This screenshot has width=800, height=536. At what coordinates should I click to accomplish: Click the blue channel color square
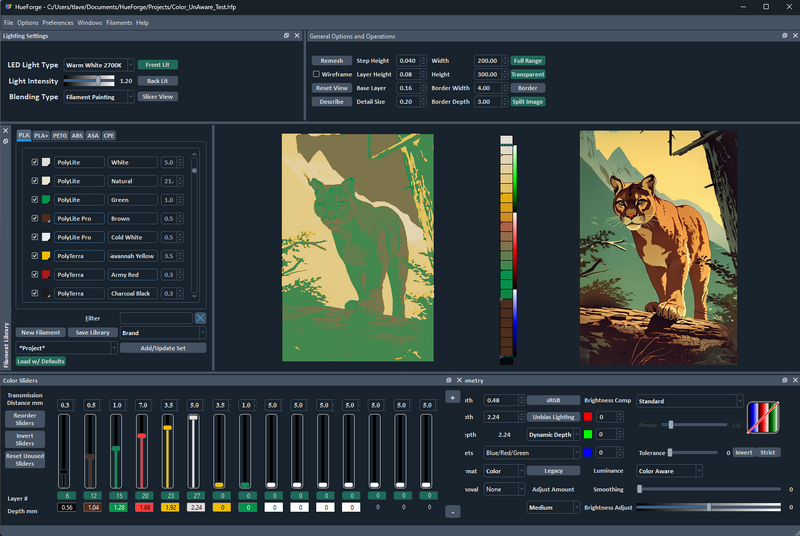[x=588, y=452]
